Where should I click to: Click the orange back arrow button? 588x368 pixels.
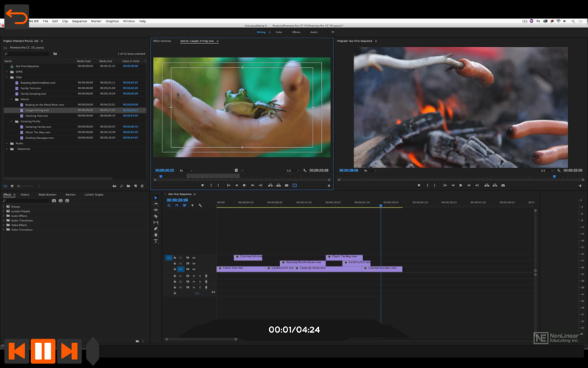(x=16, y=16)
